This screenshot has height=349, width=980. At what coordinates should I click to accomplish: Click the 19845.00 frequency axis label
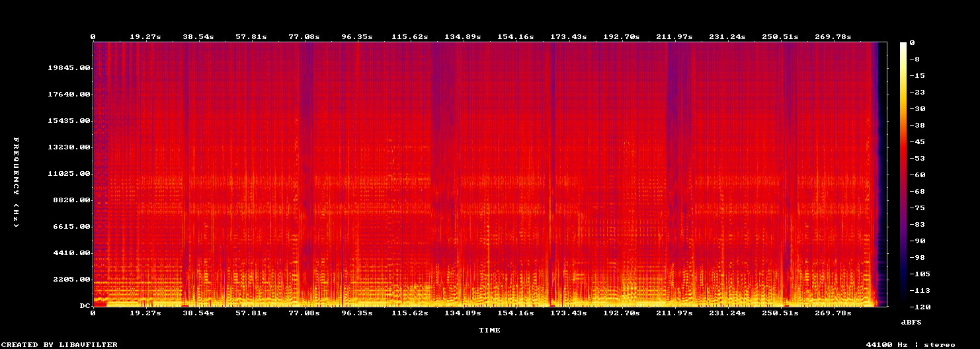click(68, 68)
